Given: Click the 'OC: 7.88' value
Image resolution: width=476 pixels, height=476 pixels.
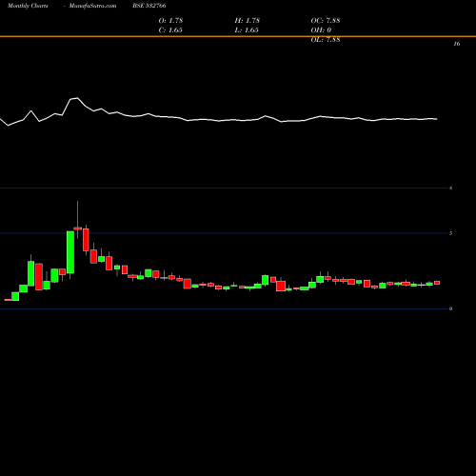Looking at the screenshot, I should [326, 20].
